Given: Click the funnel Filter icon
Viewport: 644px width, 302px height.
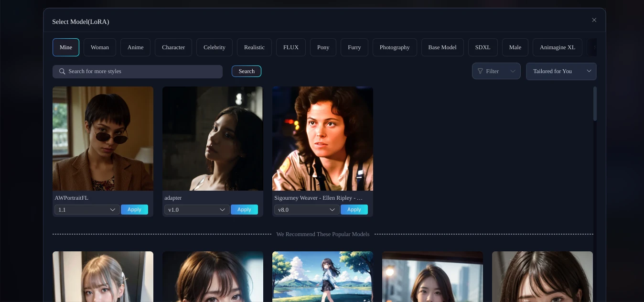Looking at the screenshot, I should tap(481, 71).
